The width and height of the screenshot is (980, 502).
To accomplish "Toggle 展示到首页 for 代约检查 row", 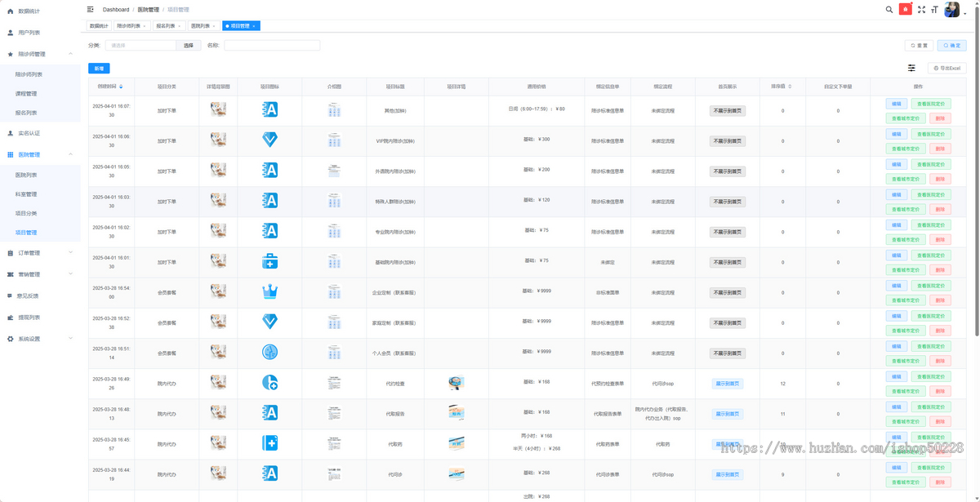I will pyautogui.click(x=728, y=384).
